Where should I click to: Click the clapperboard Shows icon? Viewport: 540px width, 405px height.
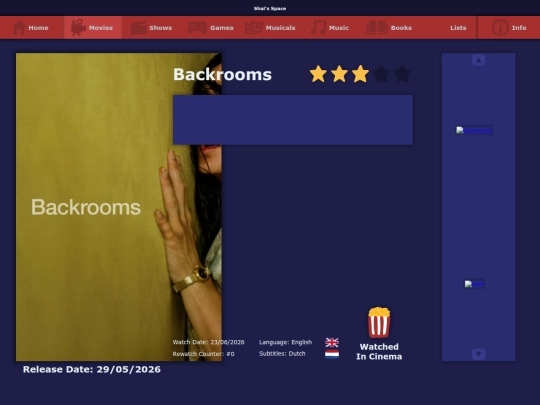(139, 28)
